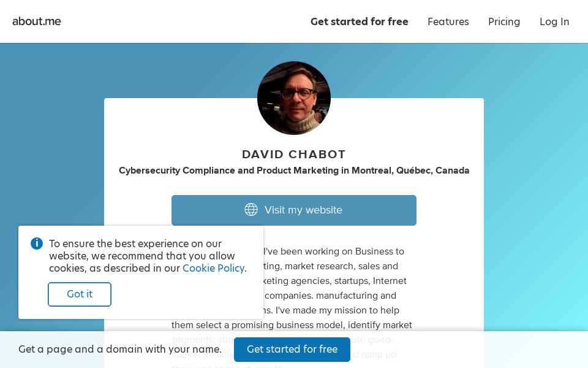Click the blue 'Get started for free' banner button
This screenshot has width=588, height=368.
click(x=292, y=350)
